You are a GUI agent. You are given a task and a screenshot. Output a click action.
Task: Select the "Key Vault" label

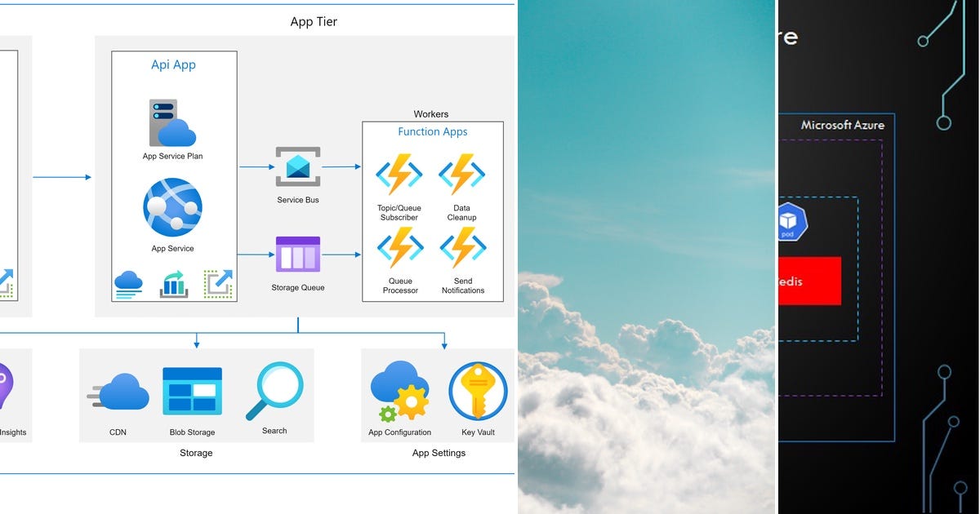tap(479, 432)
